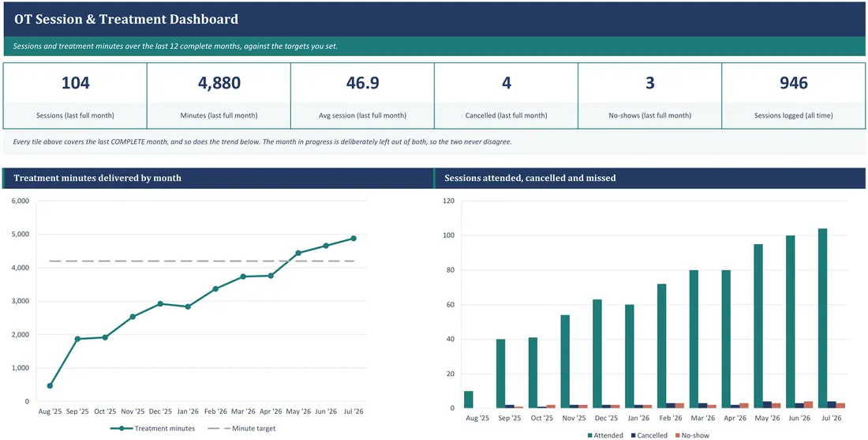Click 'No-shows (last full month)' label
Viewport: 868px width, 440px height.
click(650, 116)
